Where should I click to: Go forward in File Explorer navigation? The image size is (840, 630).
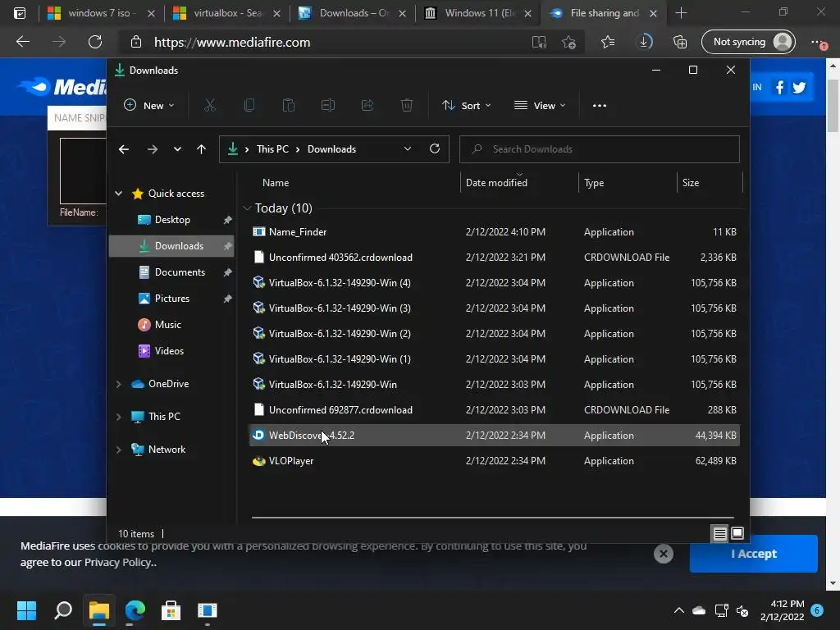coord(152,149)
